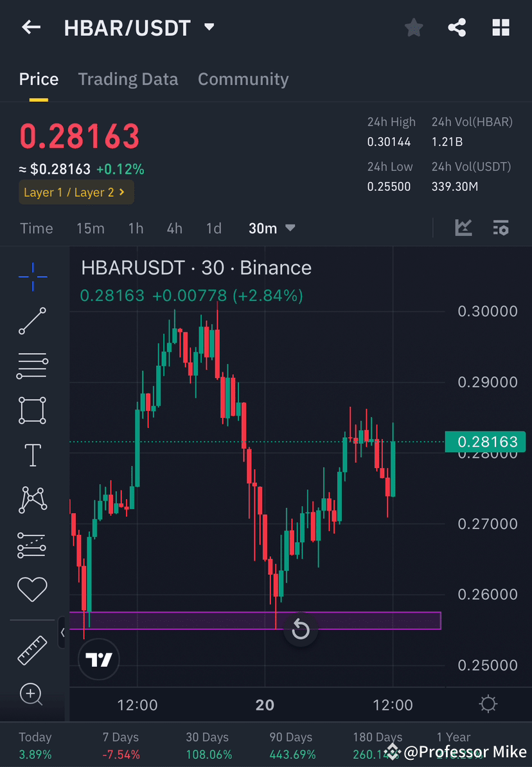
Task: Open the Layer 1 / Layer 2 tag
Action: point(76,192)
